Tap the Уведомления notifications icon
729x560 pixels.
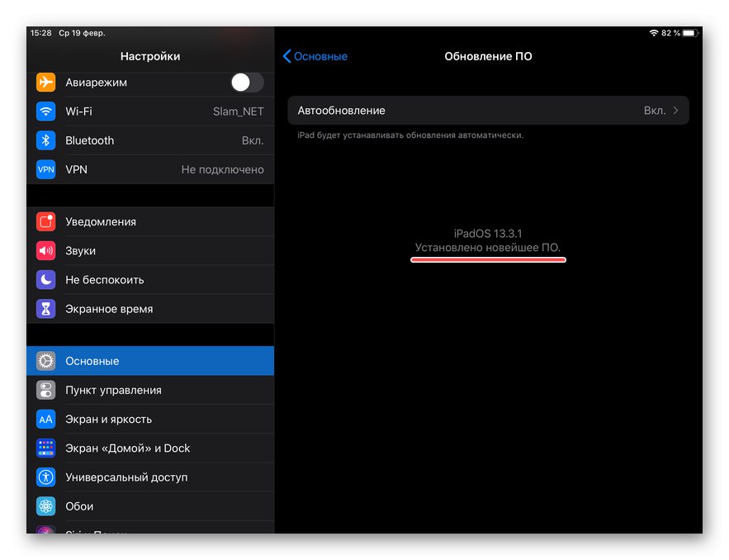tap(45, 222)
